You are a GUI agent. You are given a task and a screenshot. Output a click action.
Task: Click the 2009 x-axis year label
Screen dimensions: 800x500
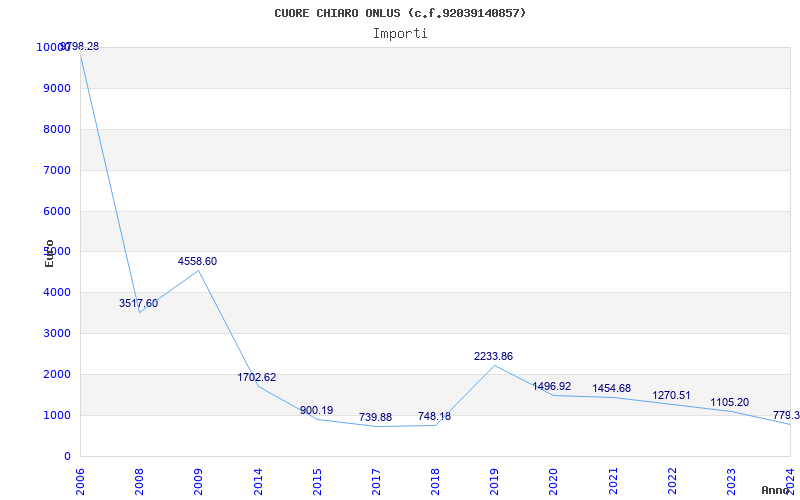click(198, 481)
